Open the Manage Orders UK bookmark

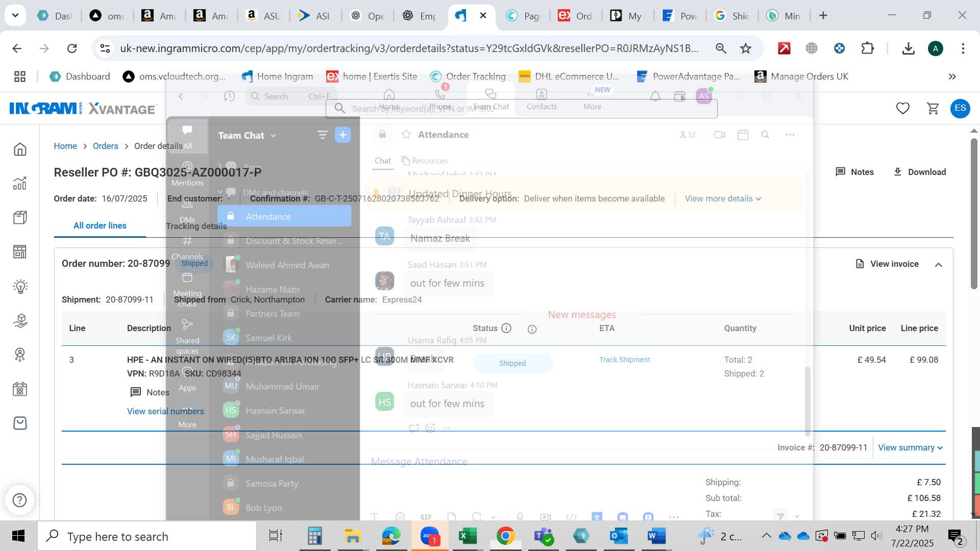click(x=801, y=77)
